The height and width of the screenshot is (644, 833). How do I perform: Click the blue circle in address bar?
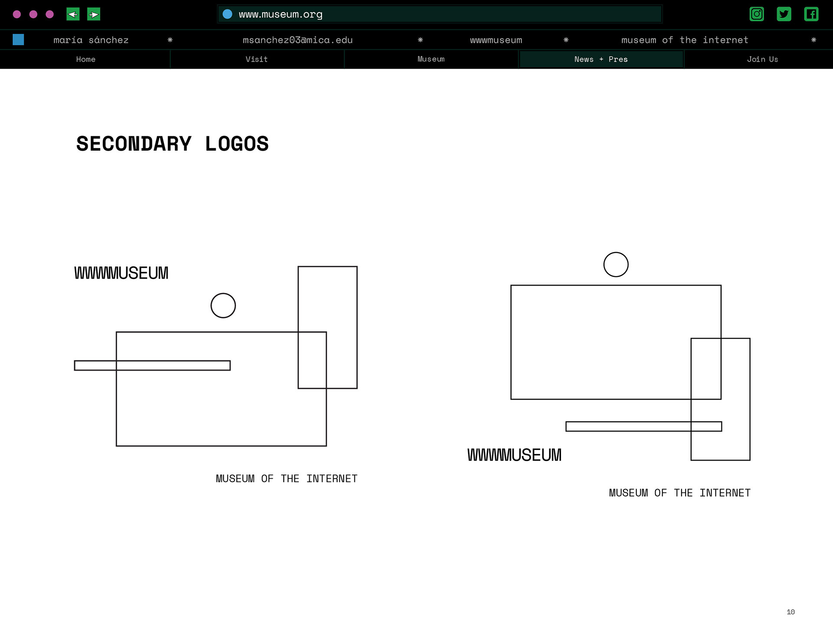click(227, 14)
